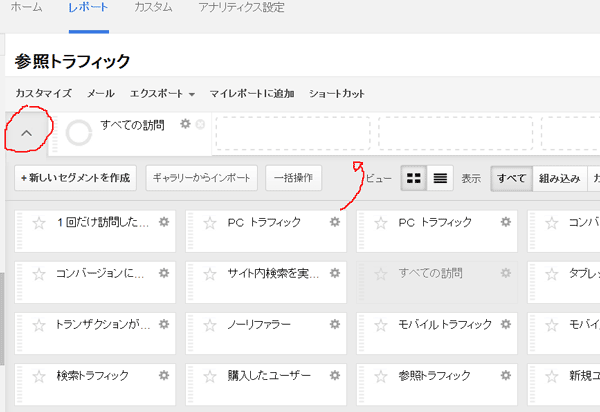Select the first empty segment slot

tap(292, 133)
